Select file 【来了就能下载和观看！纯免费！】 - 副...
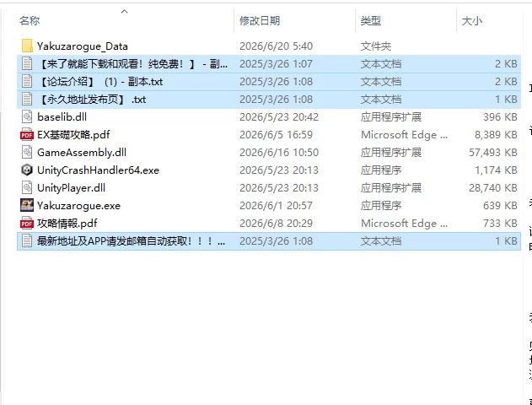The image size is (532, 405). [132, 63]
